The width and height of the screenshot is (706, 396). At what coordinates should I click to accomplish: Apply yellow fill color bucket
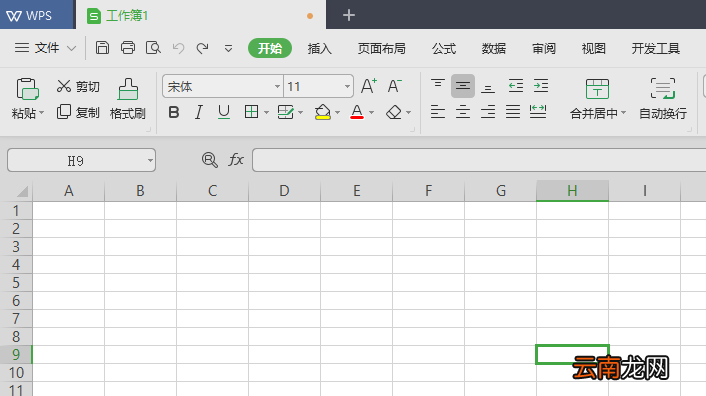coord(323,112)
